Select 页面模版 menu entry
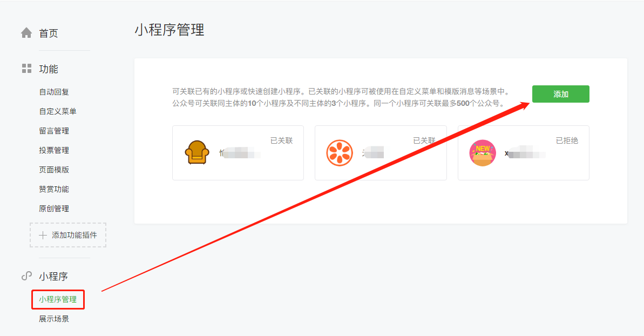The width and height of the screenshot is (644, 336). tap(54, 169)
